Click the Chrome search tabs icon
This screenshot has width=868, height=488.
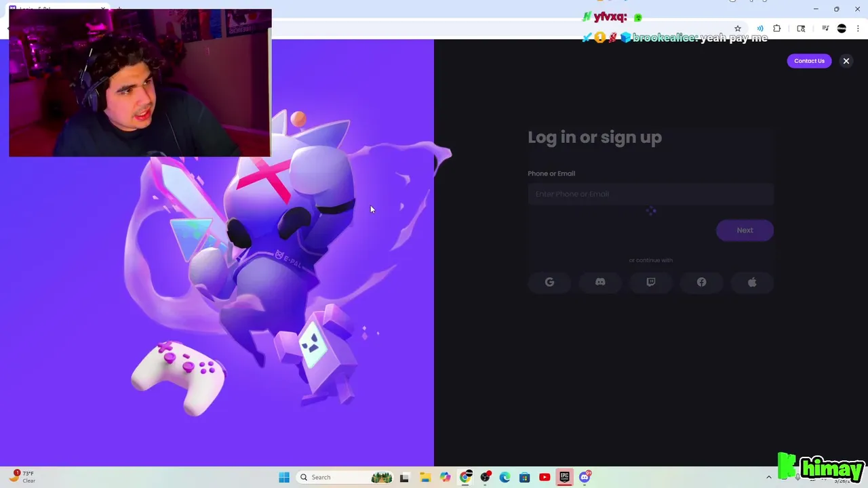coord(801,28)
